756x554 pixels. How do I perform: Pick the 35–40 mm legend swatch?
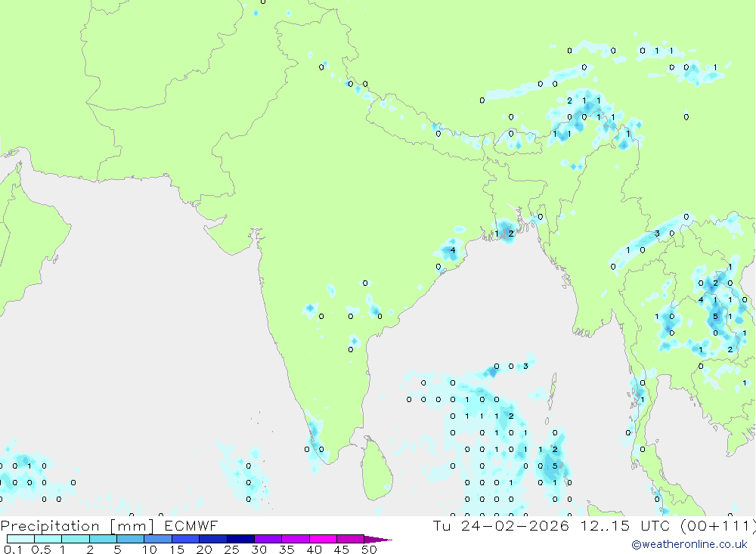296,539
